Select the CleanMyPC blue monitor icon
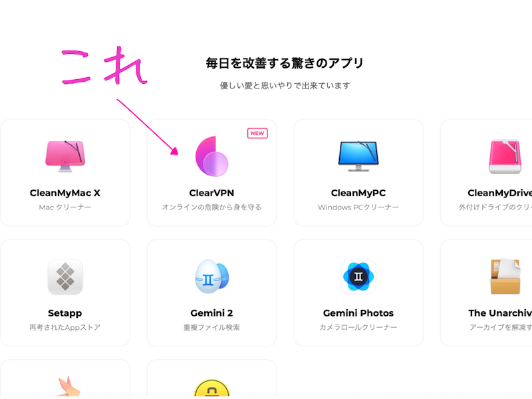The image size is (532, 399). pyautogui.click(x=358, y=156)
